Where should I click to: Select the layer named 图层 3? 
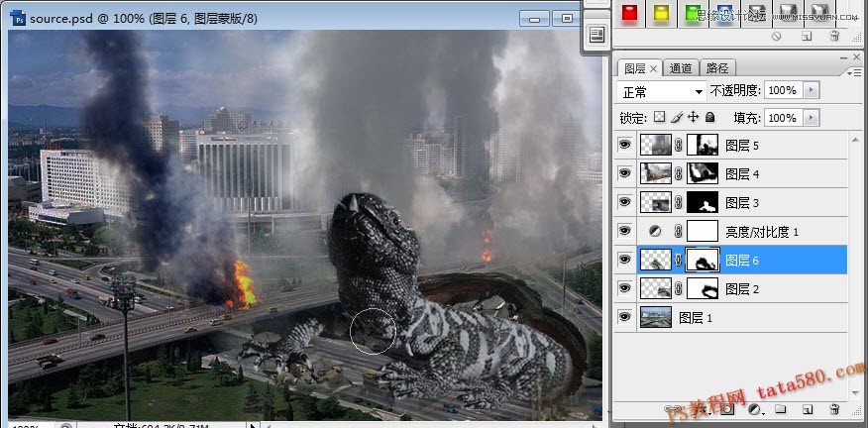click(x=742, y=203)
